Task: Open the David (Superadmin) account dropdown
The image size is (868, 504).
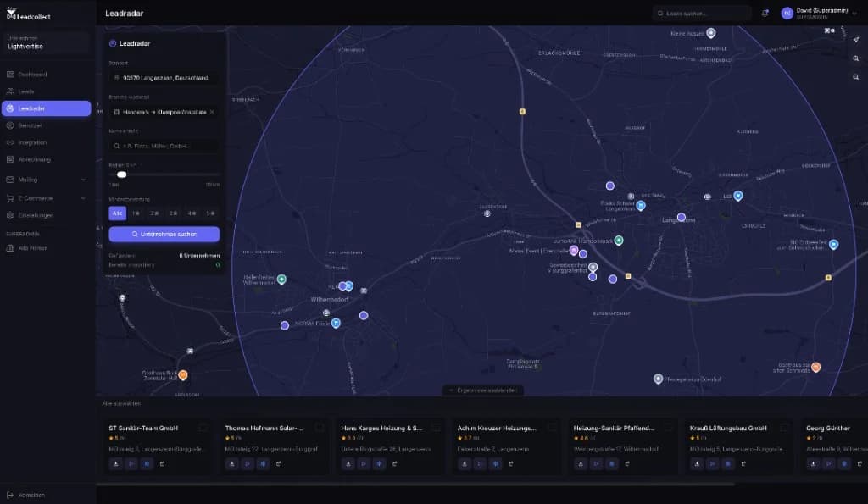Action: coord(820,14)
